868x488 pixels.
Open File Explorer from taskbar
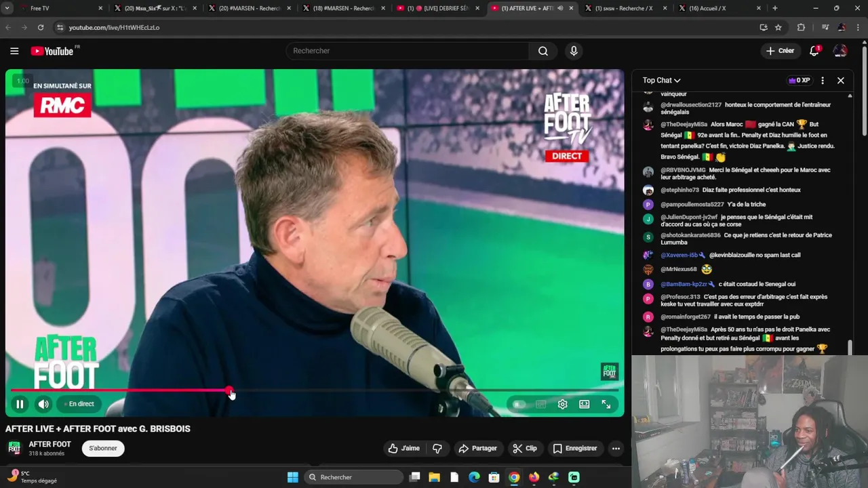point(434,477)
